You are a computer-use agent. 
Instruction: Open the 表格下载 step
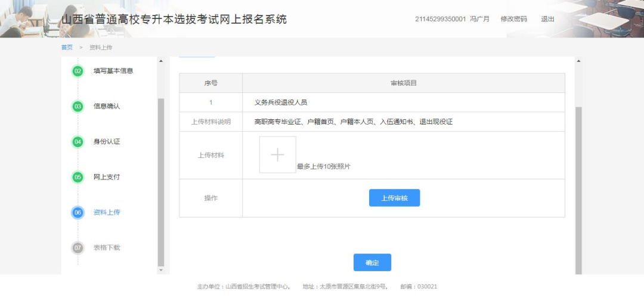pyautogui.click(x=107, y=247)
